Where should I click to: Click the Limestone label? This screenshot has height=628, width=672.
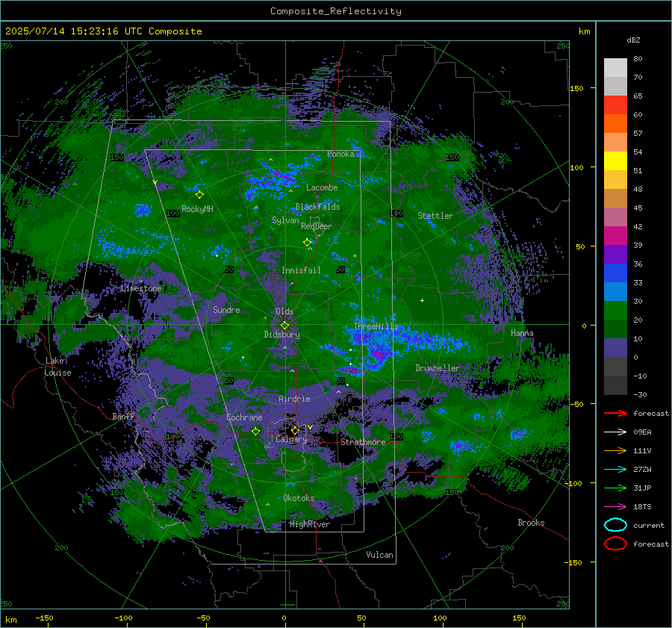click(141, 288)
